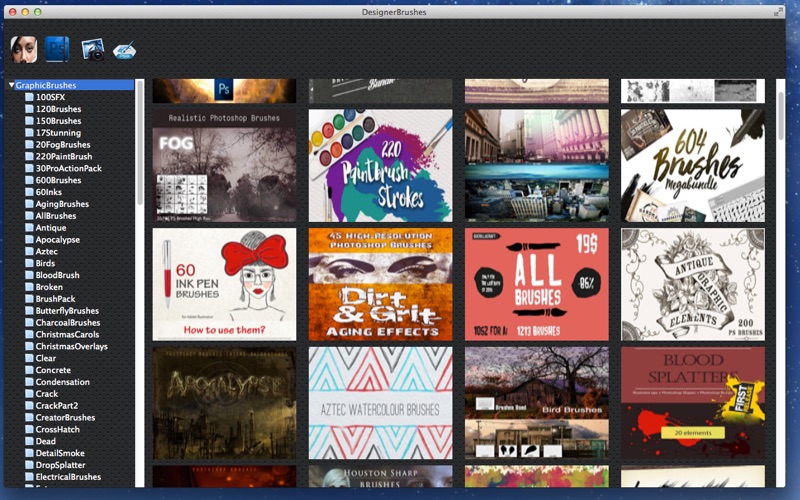
Task: Choose the CrossHatch folder entry
Action: pyautogui.click(x=57, y=430)
